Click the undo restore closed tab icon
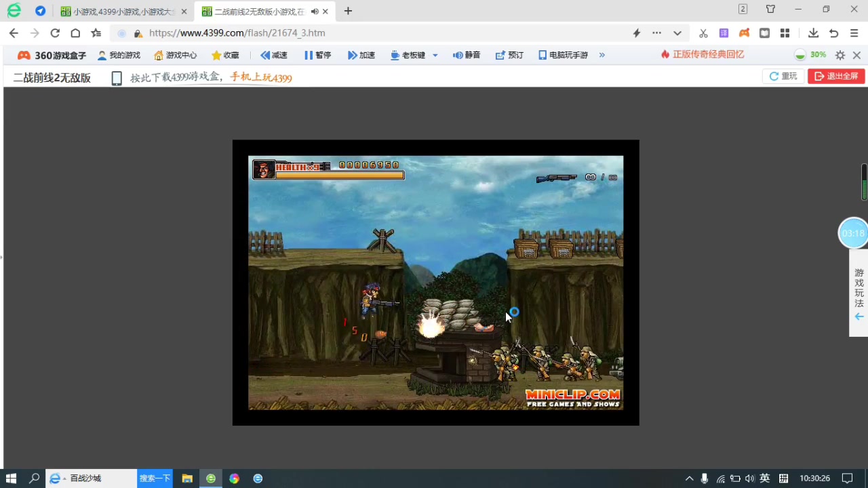The width and height of the screenshot is (868, 488). point(833,33)
